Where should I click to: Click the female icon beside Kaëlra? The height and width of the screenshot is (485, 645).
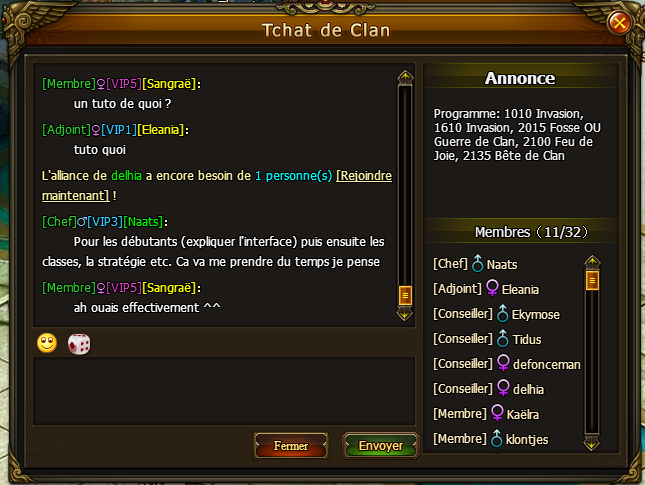497,413
